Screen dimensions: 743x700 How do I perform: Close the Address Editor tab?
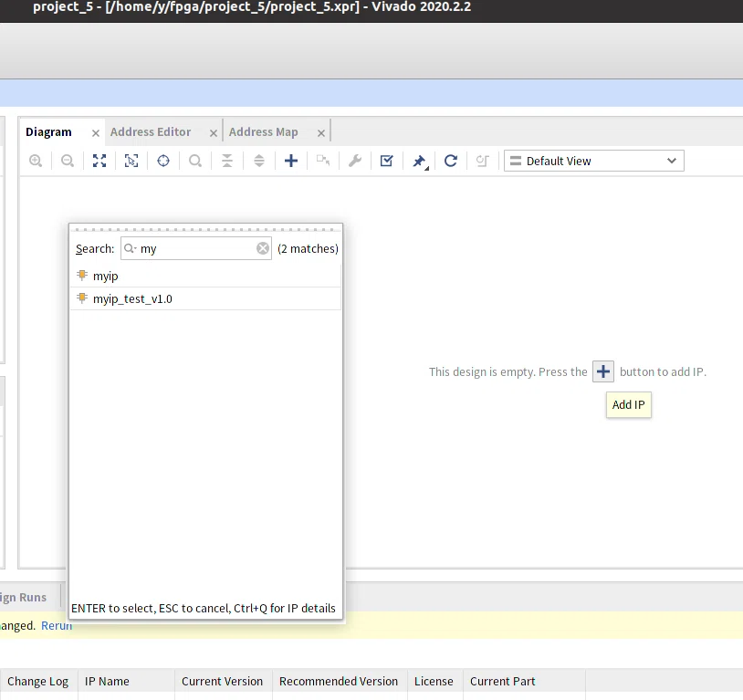click(x=214, y=133)
